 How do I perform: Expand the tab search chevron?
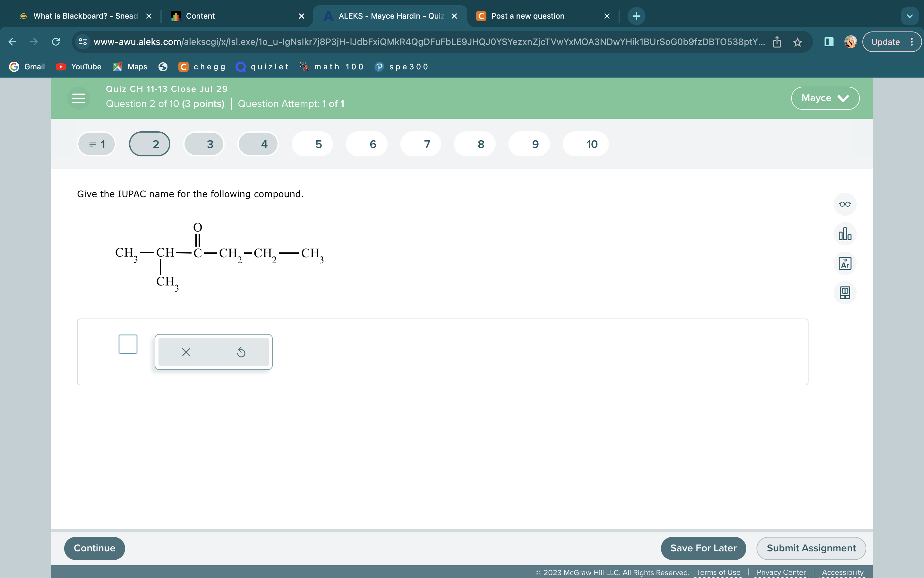pos(910,16)
